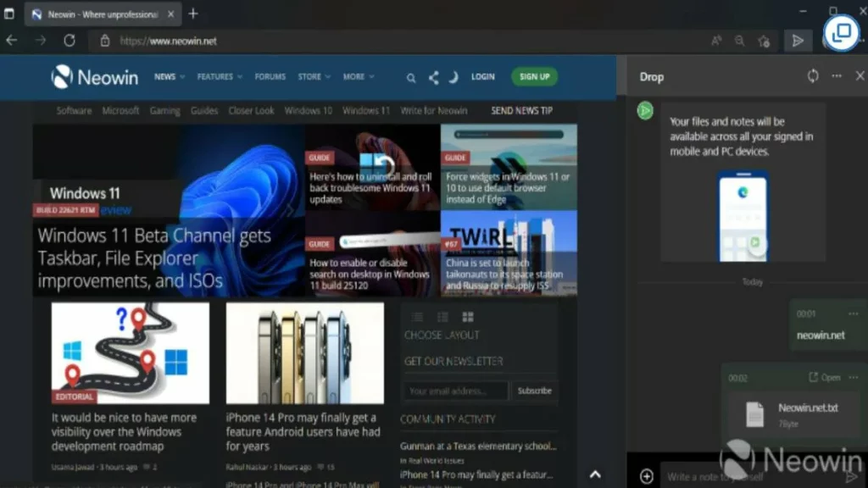Viewport: 868px width, 488px height.
Task: Open tab actions menu icon at top-left
Action: tap(9, 14)
